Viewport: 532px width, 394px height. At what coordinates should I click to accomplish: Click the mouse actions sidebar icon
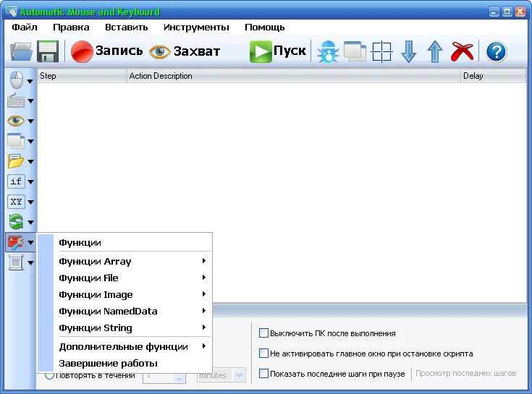(x=16, y=80)
